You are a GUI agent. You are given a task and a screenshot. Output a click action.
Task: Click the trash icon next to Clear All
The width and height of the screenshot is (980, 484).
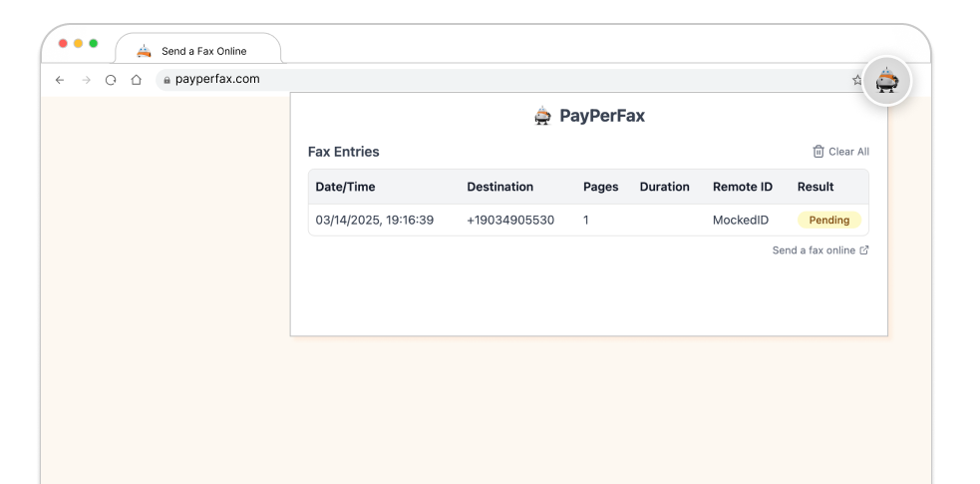coord(818,152)
